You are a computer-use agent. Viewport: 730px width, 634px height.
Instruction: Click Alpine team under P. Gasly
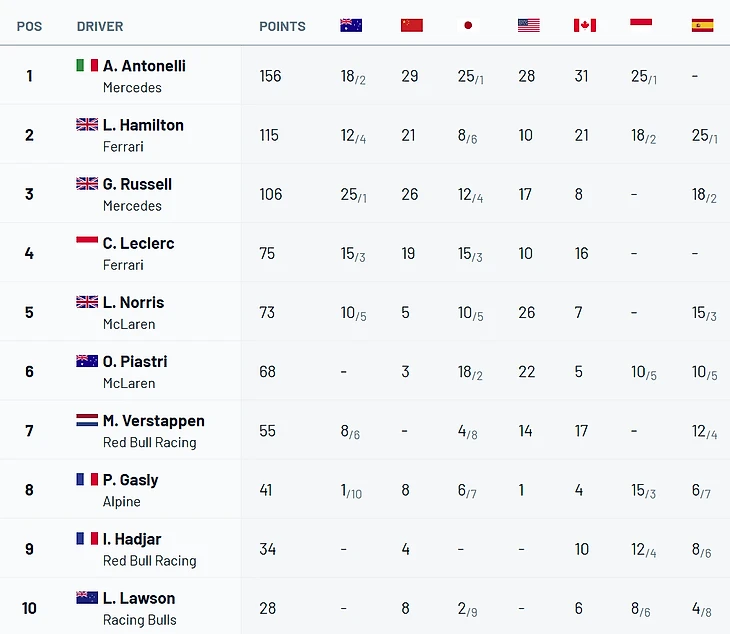point(122,502)
